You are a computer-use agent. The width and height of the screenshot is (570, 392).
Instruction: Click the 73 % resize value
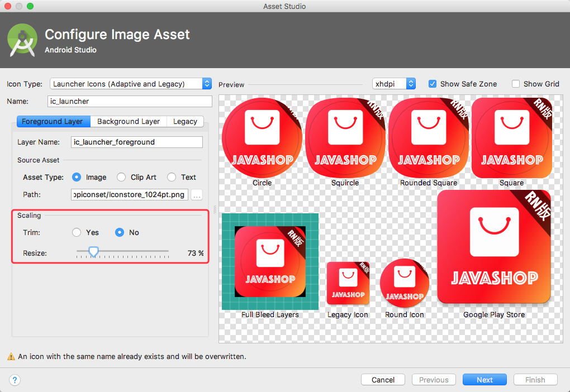pos(196,253)
